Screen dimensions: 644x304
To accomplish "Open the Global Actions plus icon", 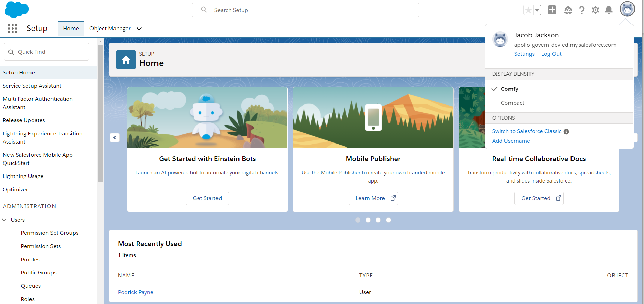I will 552,10.
